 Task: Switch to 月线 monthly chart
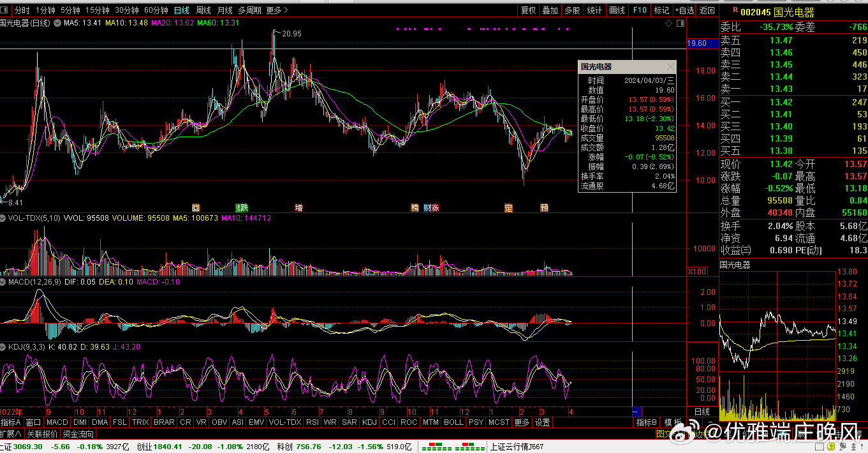click(225, 10)
